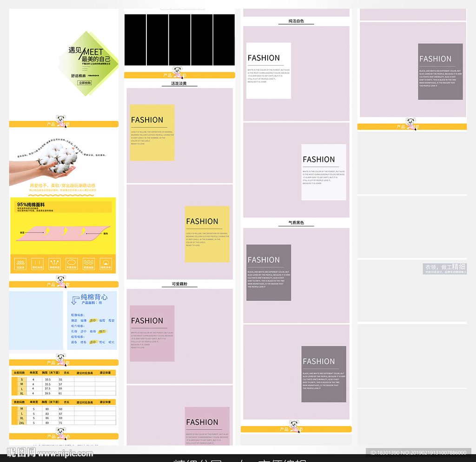Click the left-aligned pink FASHION card
This screenshot has height=462, width=476.
pyautogui.click(x=152, y=333)
